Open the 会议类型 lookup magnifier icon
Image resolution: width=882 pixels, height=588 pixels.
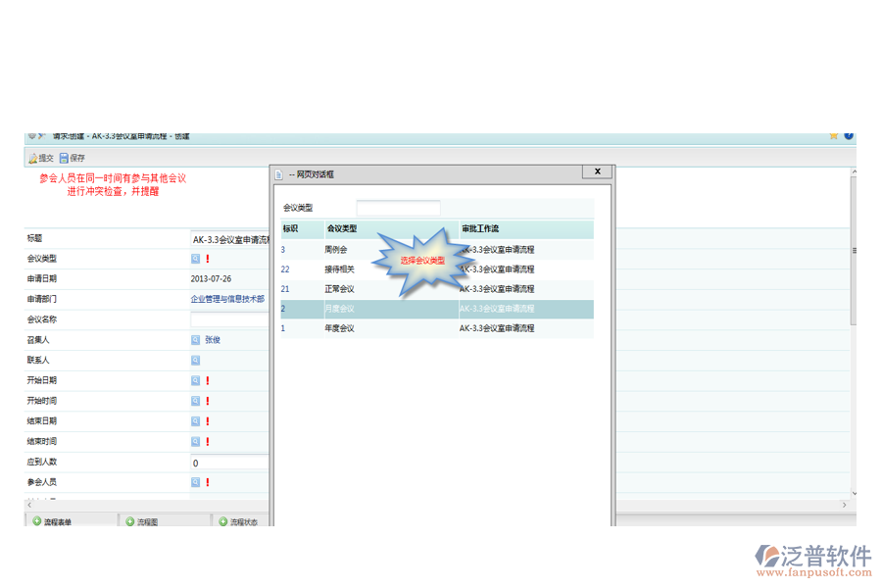tap(195, 259)
